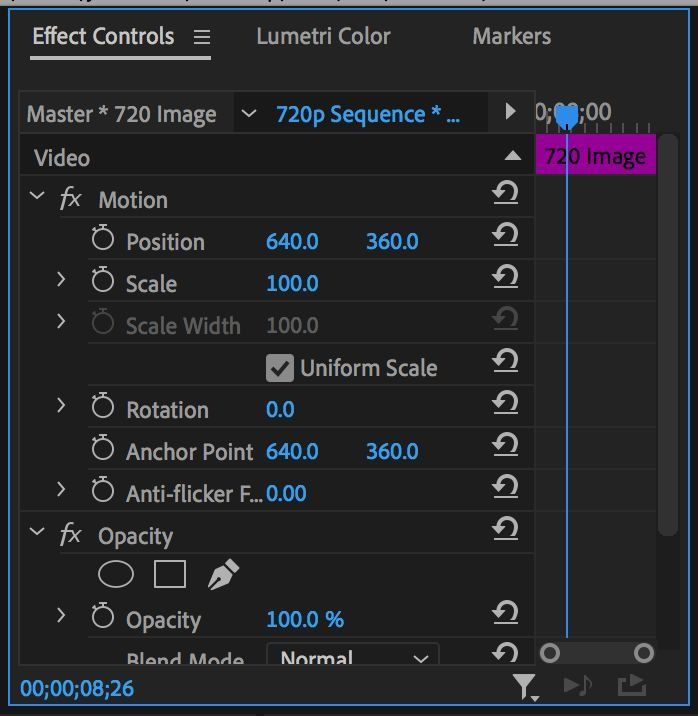
Task: Reset the Scale parameter
Action: coord(505,277)
